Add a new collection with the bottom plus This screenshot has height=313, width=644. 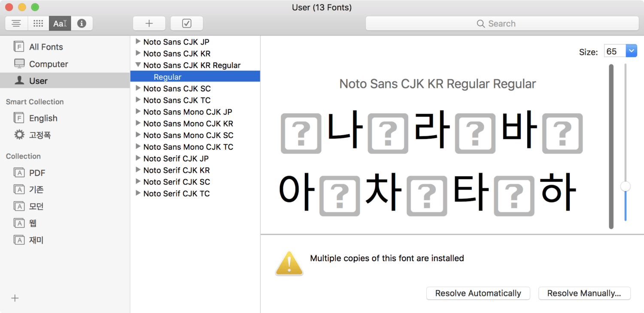point(15,298)
